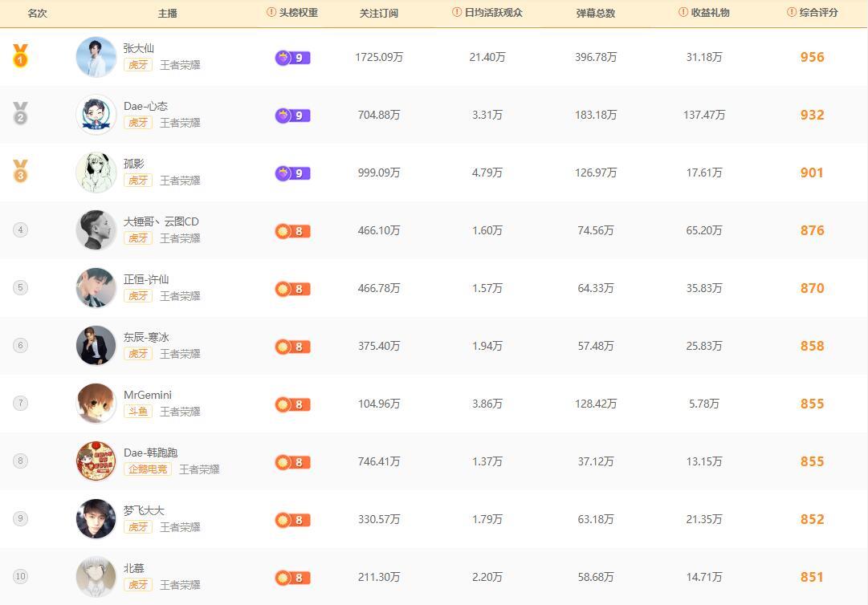Open 张大仙 avatar thumbnail
This screenshot has width=868, height=605.
tap(96, 57)
